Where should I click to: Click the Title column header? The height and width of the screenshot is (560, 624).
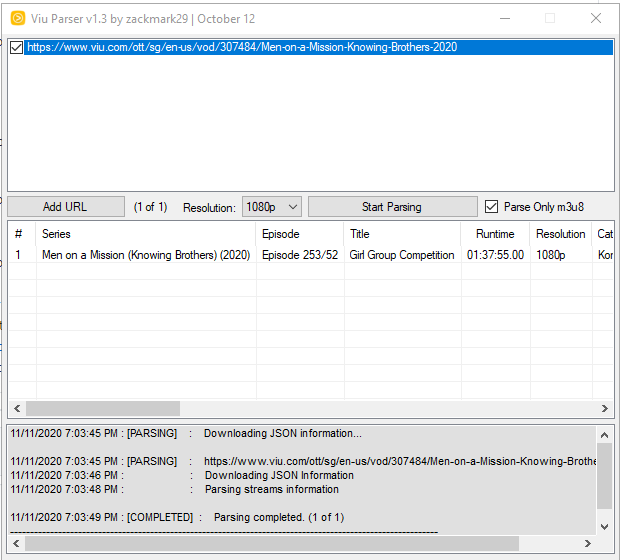point(402,234)
